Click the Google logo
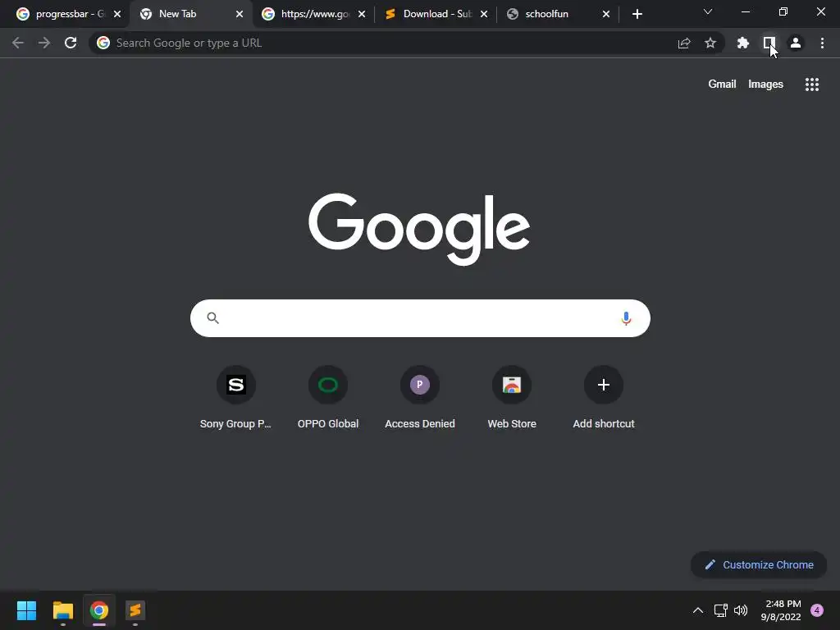This screenshot has width=840, height=630. click(x=419, y=229)
